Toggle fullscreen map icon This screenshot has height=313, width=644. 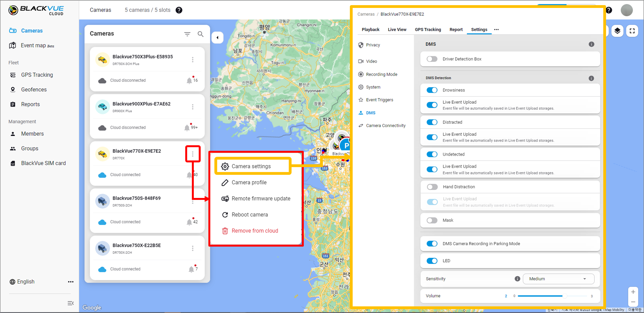pyautogui.click(x=632, y=31)
